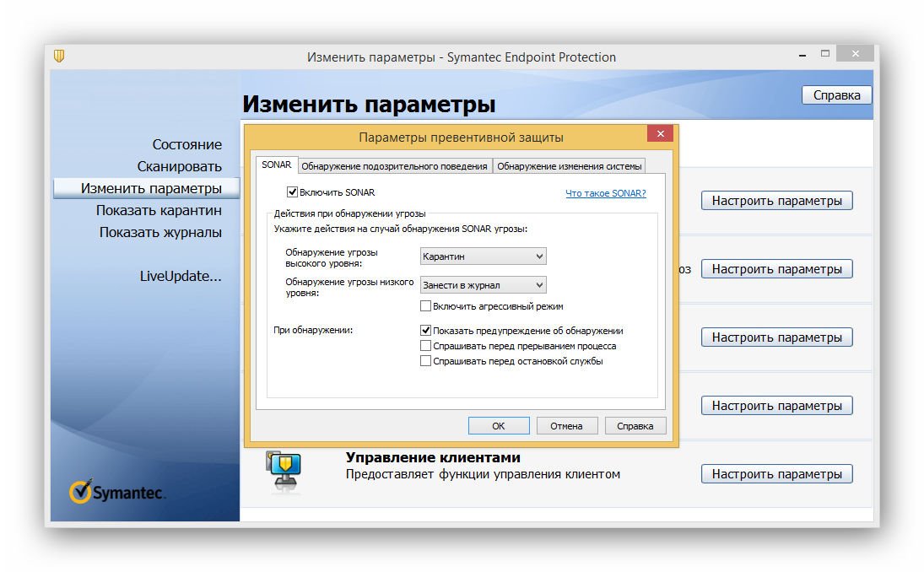Image resolution: width=924 pixels, height=572 pixels.
Task: Open the Обнаружение изменения системы tab
Action: [x=570, y=166]
